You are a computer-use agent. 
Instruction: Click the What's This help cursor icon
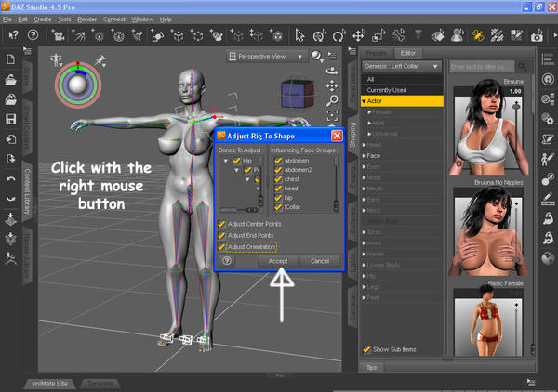(14, 35)
